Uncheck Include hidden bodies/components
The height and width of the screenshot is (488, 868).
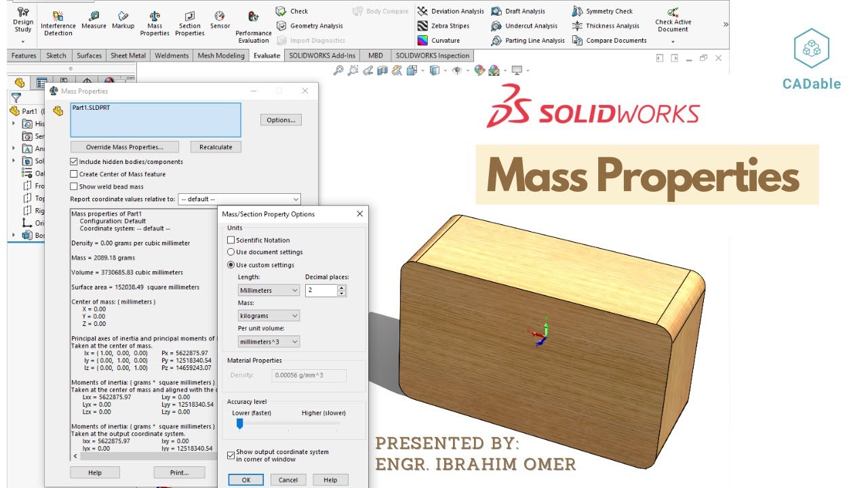(73, 161)
